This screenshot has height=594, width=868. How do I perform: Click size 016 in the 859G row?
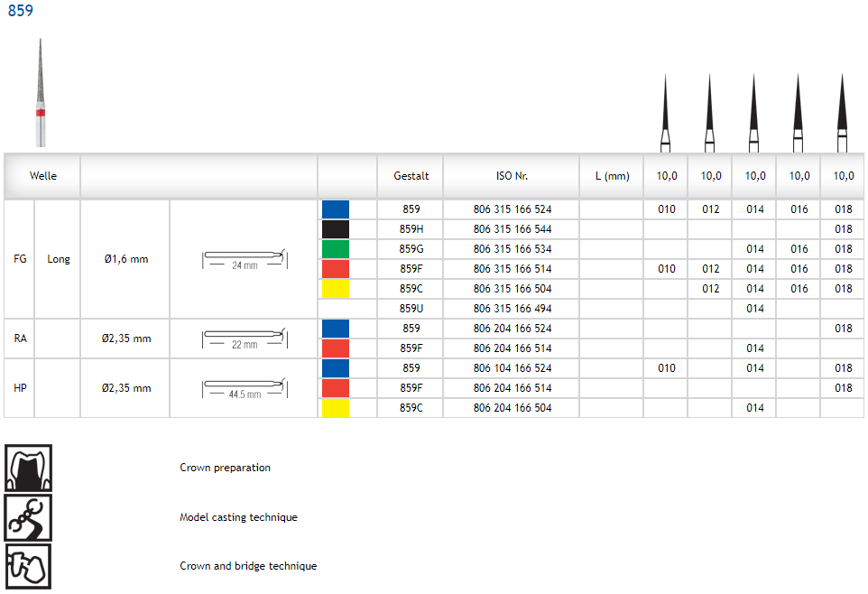click(799, 249)
